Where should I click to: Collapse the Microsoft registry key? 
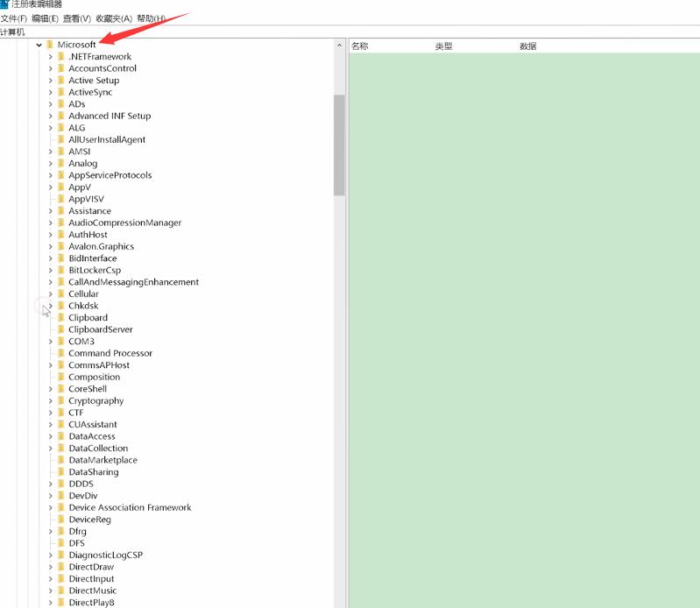pos(39,45)
